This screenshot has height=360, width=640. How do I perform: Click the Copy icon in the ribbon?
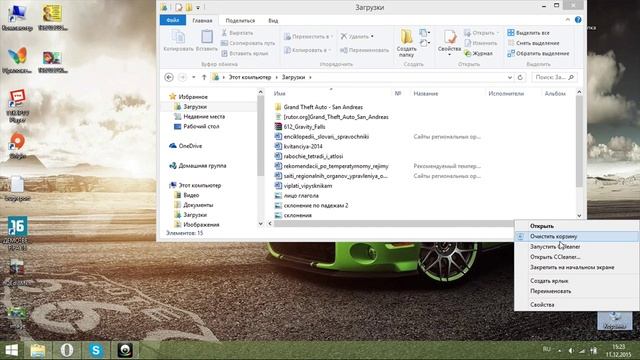click(178, 41)
